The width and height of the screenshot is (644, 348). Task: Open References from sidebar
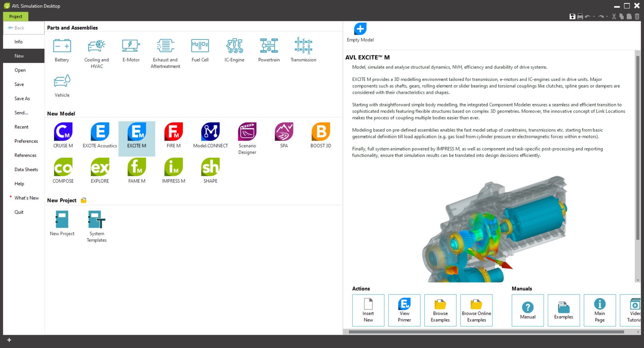coord(24,155)
